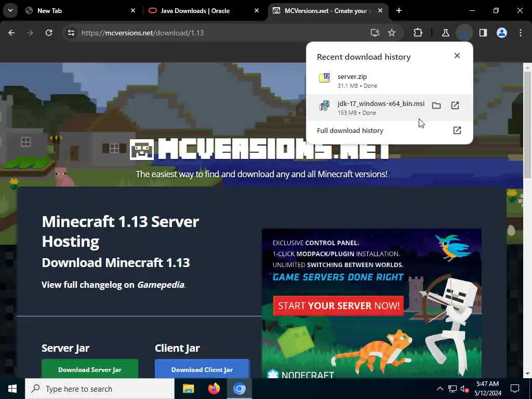
Task: Click the install app icon in address bar
Action: pyautogui.click(x=375, y=33)
